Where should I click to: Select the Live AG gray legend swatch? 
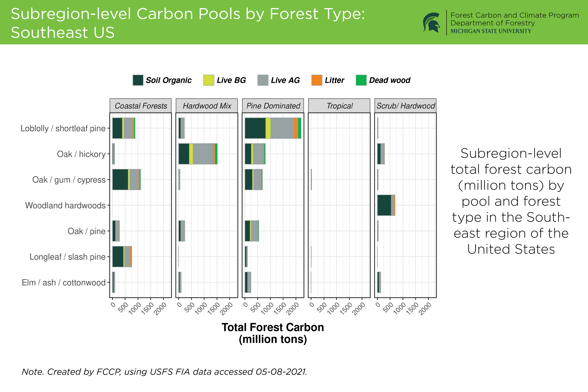[x=263, y=80]
